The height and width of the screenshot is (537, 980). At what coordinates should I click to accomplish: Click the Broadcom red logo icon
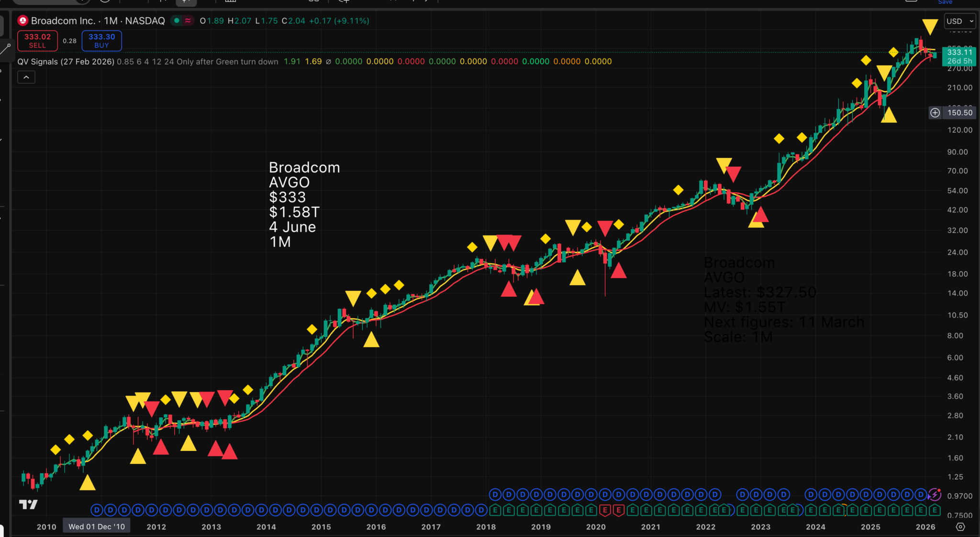point(22,21)
